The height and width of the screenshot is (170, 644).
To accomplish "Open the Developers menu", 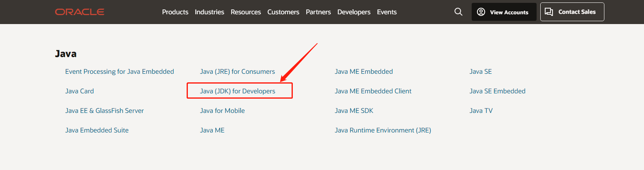I will click(354, 12).
